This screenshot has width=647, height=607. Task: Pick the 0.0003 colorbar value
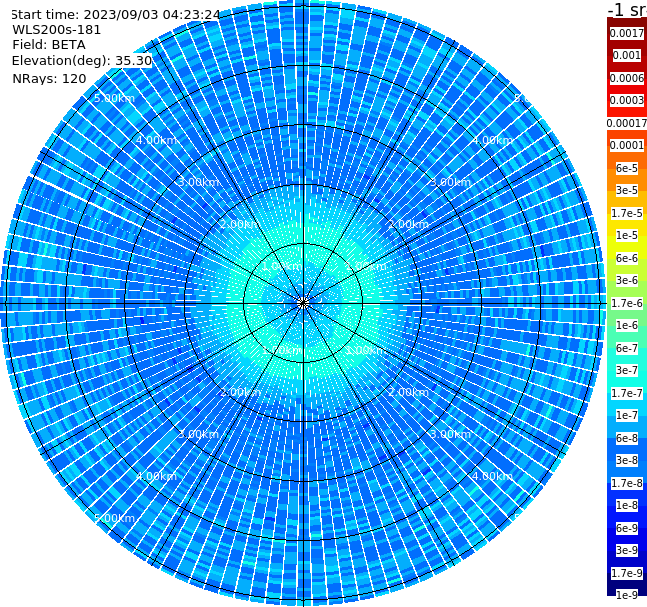point(627,100)
